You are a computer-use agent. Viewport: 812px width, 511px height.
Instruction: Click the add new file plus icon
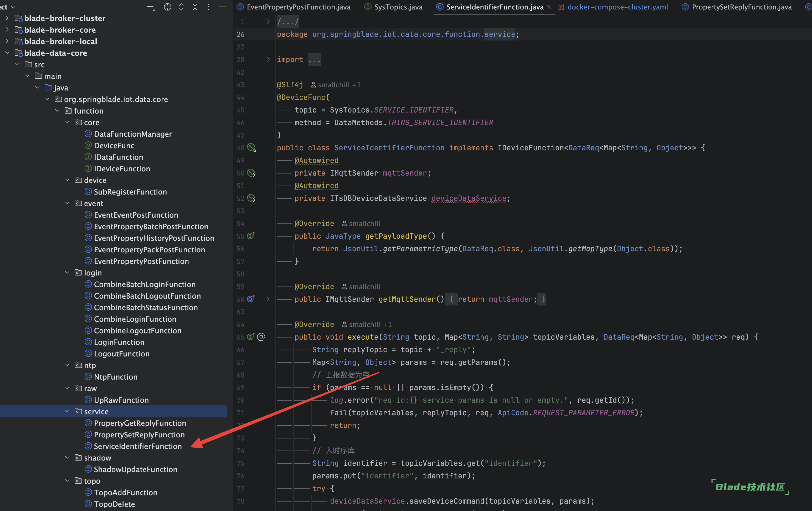(150, 7)
